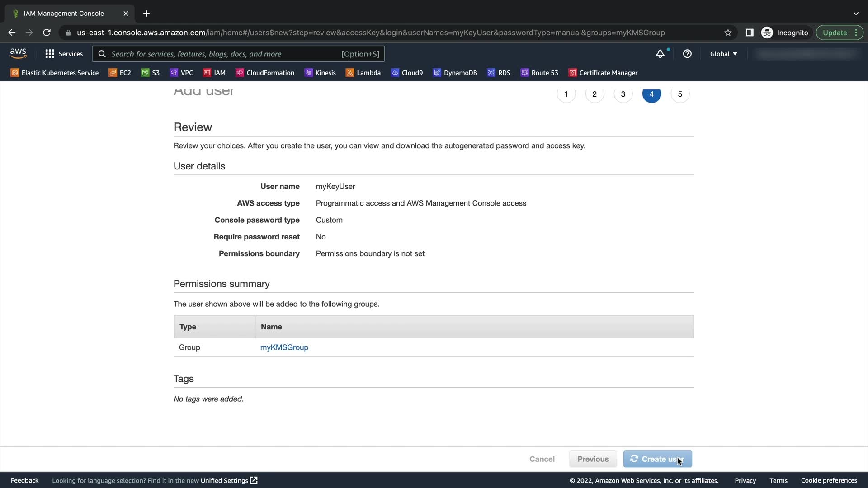Expand the browser tab search chevron

click(x=856, y=14)
